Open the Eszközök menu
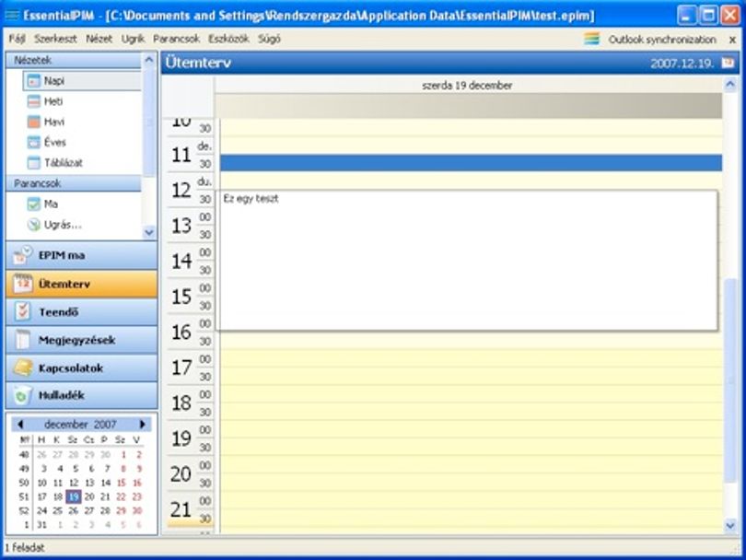The width and height of the screenshot is (746, 560). coord(228,39)
